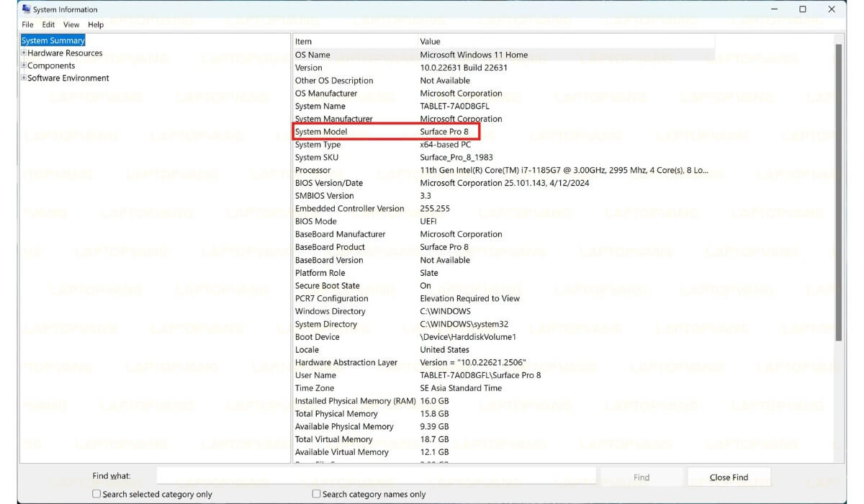Select the OS Name row
Screen dimensions: 864x504
(x=504, y=55)
